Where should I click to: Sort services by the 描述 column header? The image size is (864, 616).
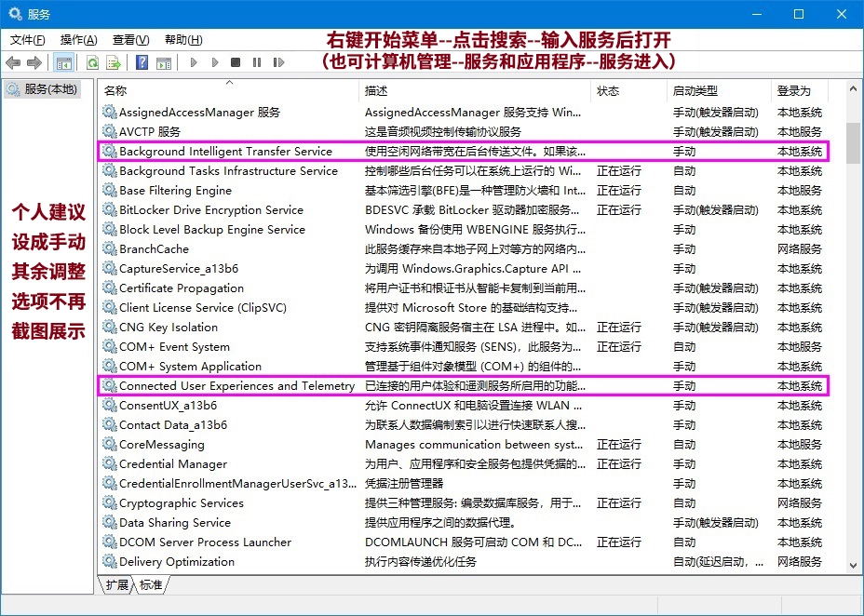(x=475, y=91)
